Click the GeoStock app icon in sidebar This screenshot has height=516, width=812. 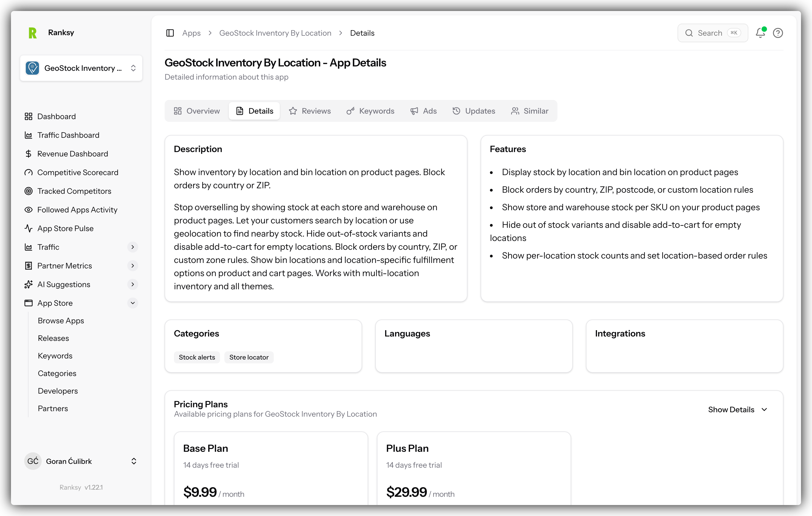32,68
